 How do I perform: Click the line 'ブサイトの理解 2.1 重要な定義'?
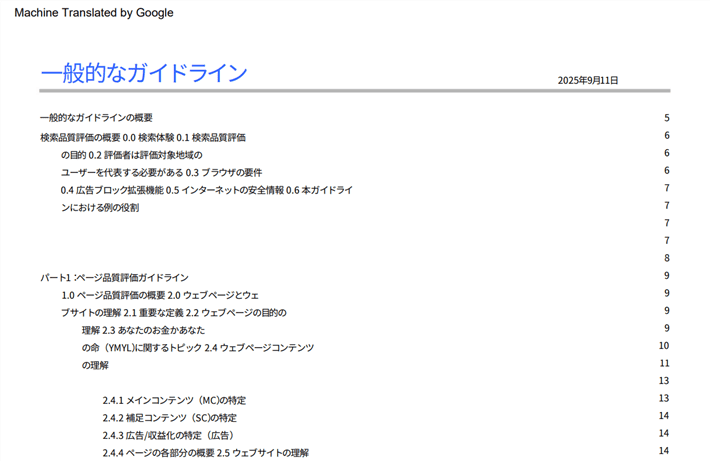click(x=173, y=313)
